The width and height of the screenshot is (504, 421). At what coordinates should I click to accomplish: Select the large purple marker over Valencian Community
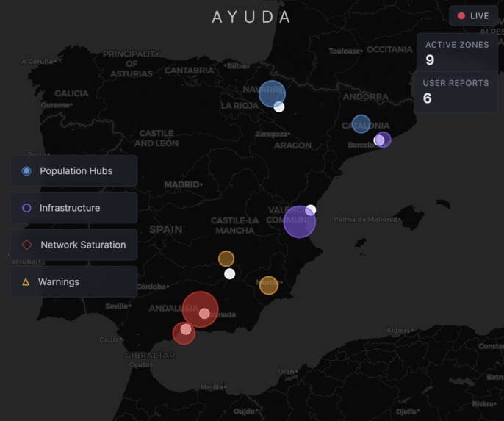click(299, 221)
